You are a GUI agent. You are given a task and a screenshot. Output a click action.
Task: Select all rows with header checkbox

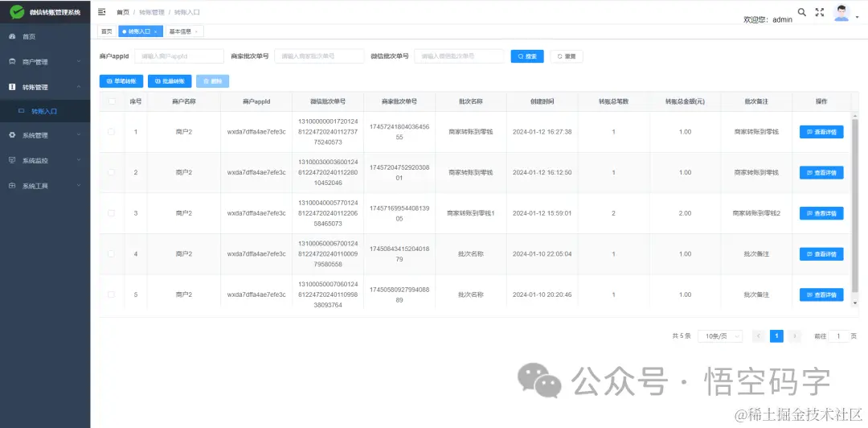pyautogui.click(x=112, y=101)
